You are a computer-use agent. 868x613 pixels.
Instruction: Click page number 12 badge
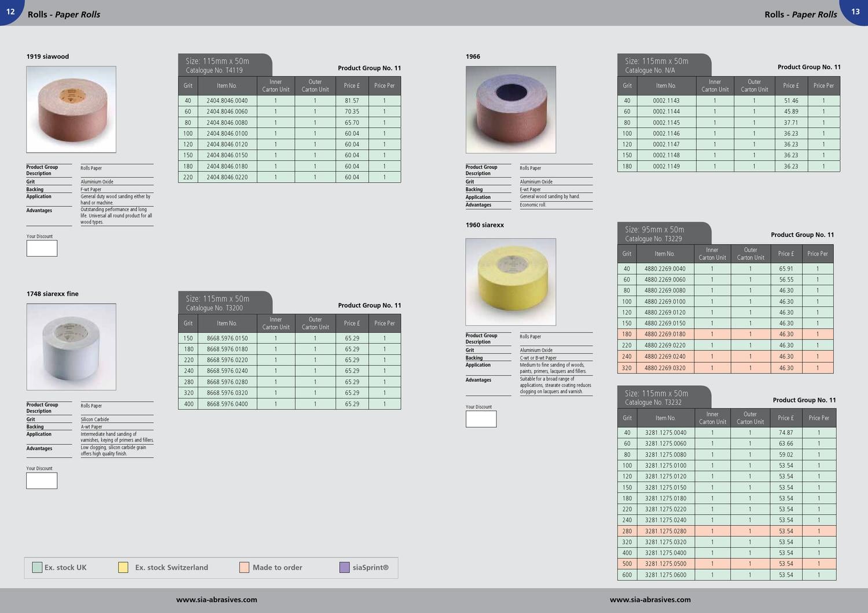(x=10, y=12)
